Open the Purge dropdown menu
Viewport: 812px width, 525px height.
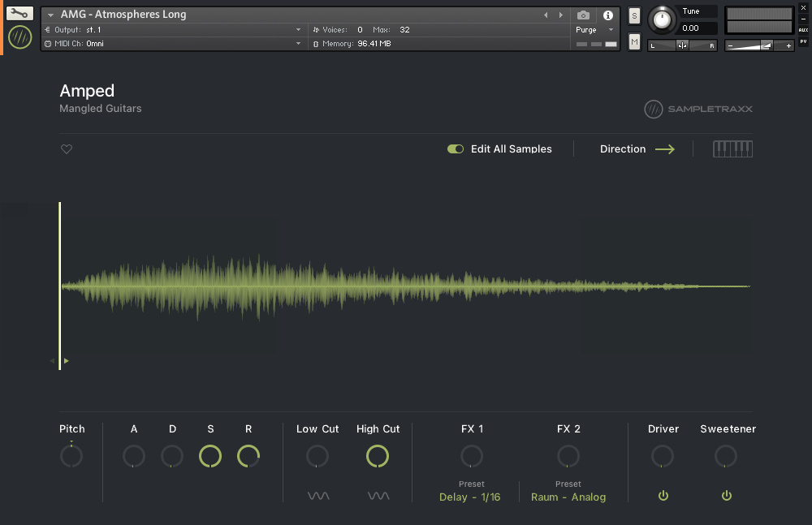pyautogui.click(x=594, y=29)
